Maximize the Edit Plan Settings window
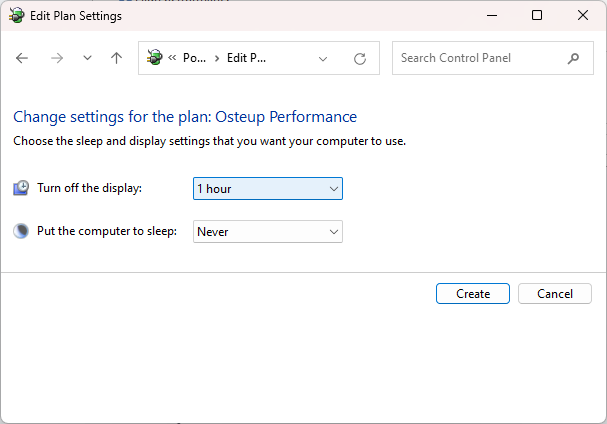Viewport: 607px width, 424px height. point(537,15)
